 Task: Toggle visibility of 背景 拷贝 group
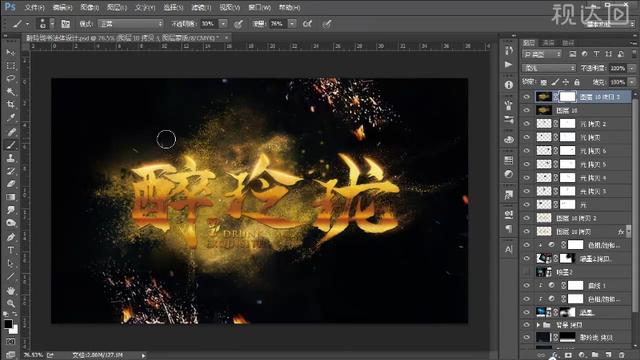(527, 325)
